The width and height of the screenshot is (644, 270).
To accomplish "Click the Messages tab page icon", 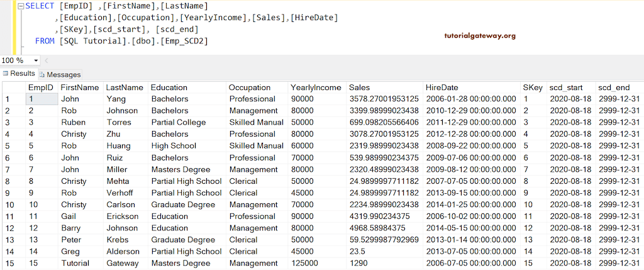I will (x=42, y=74).
